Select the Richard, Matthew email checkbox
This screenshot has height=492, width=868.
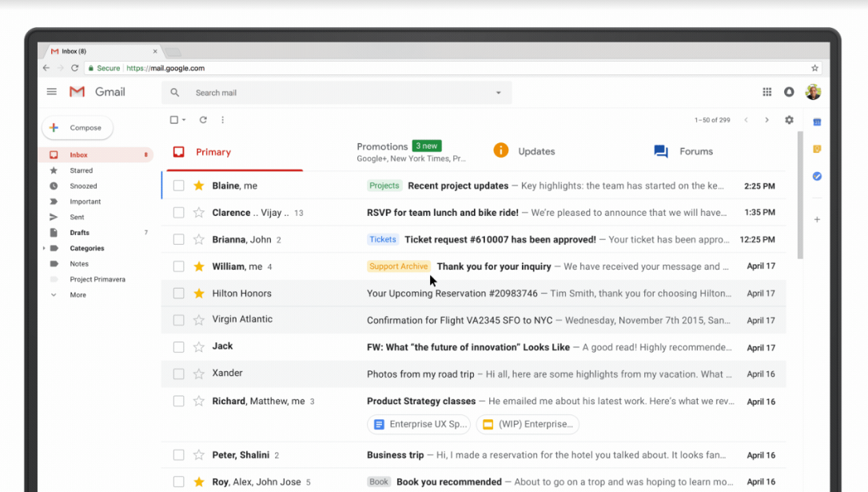click(178, 401)
